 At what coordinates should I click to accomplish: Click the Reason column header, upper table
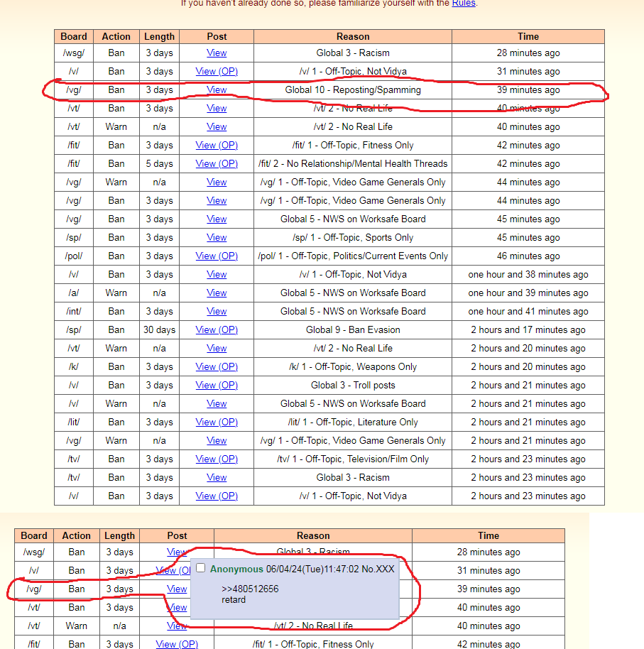coord(353,36)
